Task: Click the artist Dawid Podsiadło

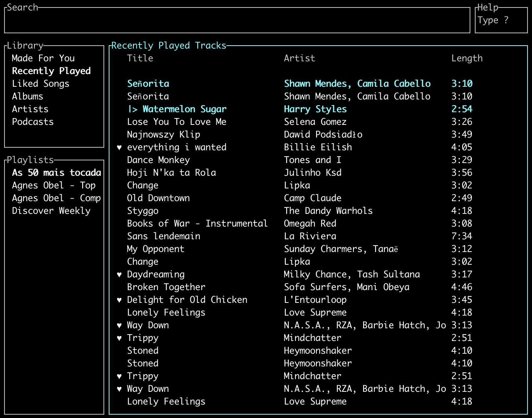Action: click(323, 135)
